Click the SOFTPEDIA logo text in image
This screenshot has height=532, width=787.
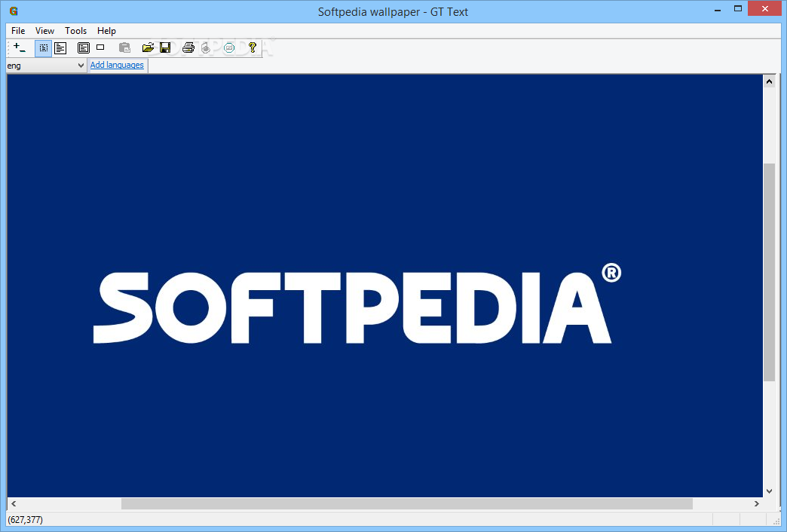click(x=352, y=307)
